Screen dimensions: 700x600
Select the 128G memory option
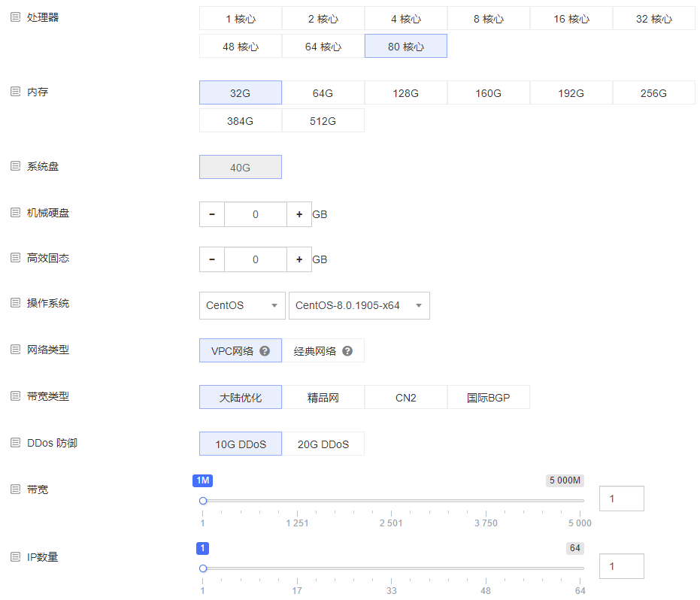click(406, 92)
